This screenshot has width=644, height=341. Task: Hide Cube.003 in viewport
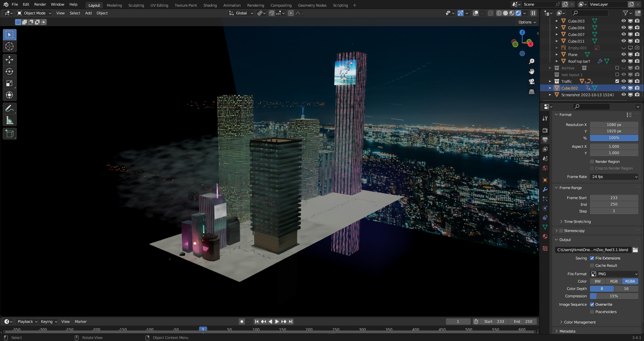tap(624, 21)
